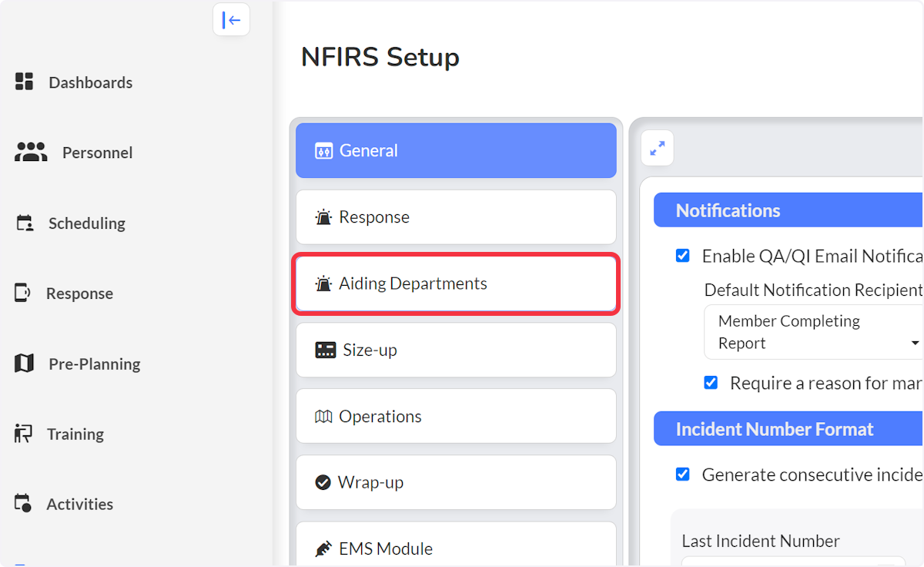
Task: Toggle Enable QA/QI Email Notifications checkbox
Action: point(683,256)
